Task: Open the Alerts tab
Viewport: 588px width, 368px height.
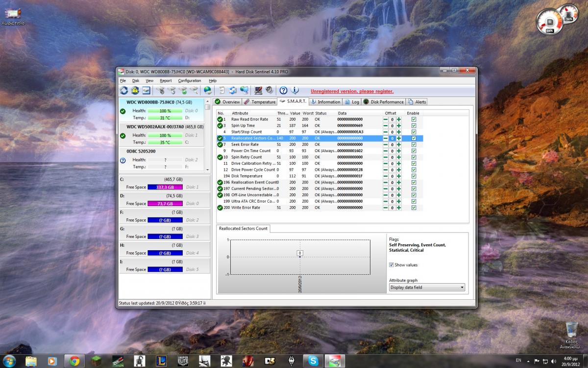Action: (417, 102)
